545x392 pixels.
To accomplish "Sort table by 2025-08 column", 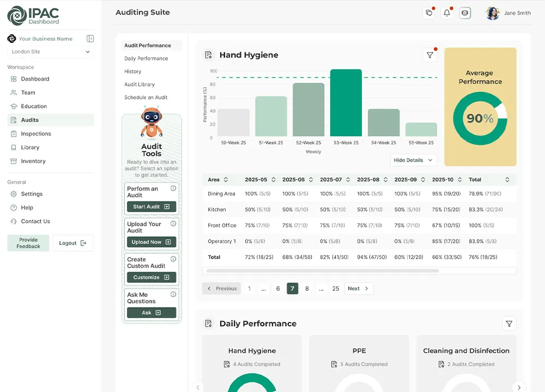I will tap(385, 180).
